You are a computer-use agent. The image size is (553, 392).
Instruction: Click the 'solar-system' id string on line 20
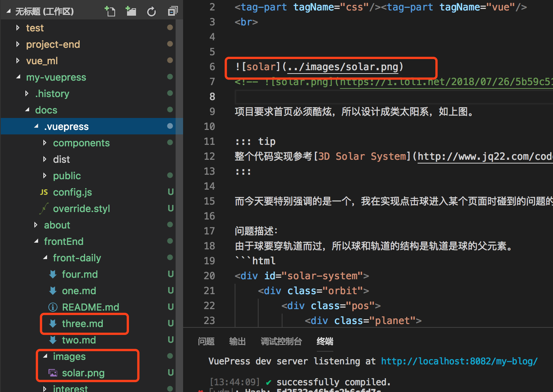322,276
